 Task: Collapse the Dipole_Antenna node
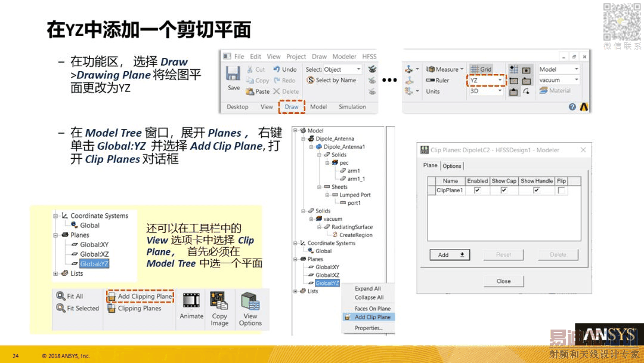303,139
